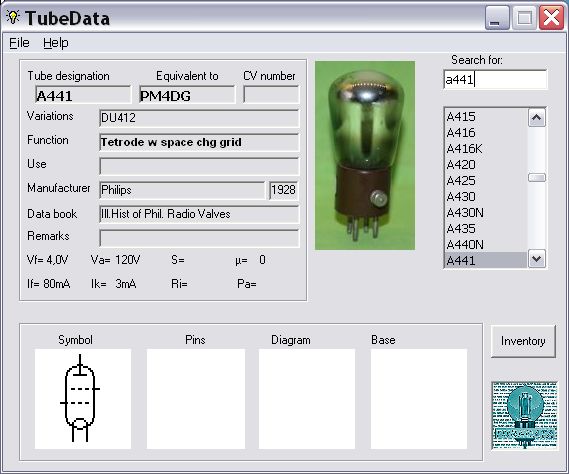Viewport: 569px width, 474px height.
Task: Click the Inventory button
Action: coord(523,341)
